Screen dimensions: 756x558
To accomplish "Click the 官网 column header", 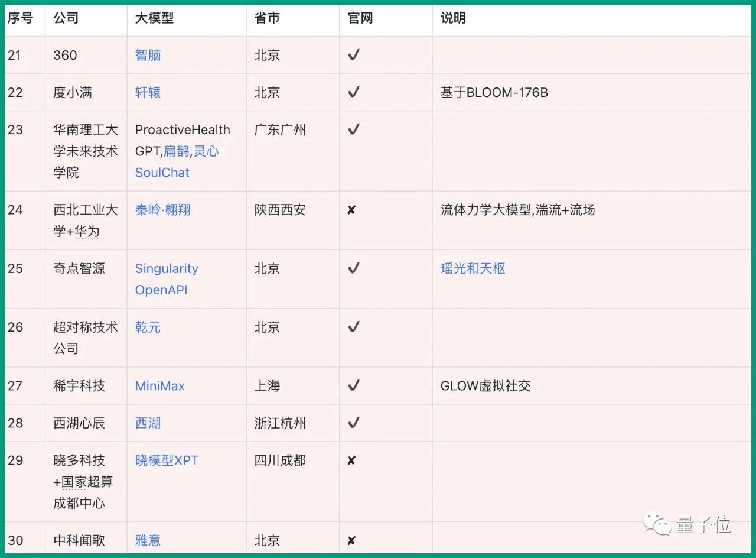I will pos(360,18).
